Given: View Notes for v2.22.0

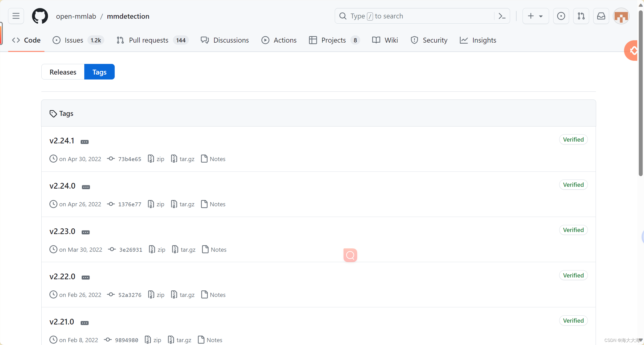Looking at the screenshot, I should pos(214,295).
